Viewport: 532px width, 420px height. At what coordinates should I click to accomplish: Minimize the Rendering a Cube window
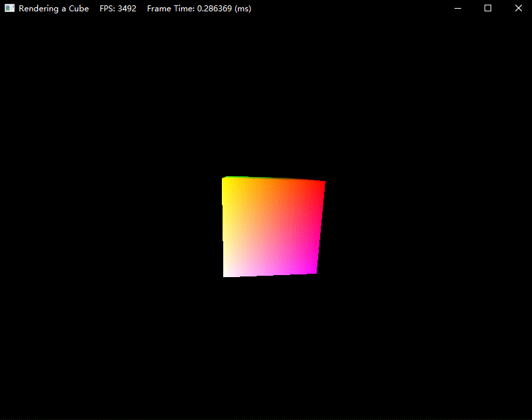coord(458,8)
